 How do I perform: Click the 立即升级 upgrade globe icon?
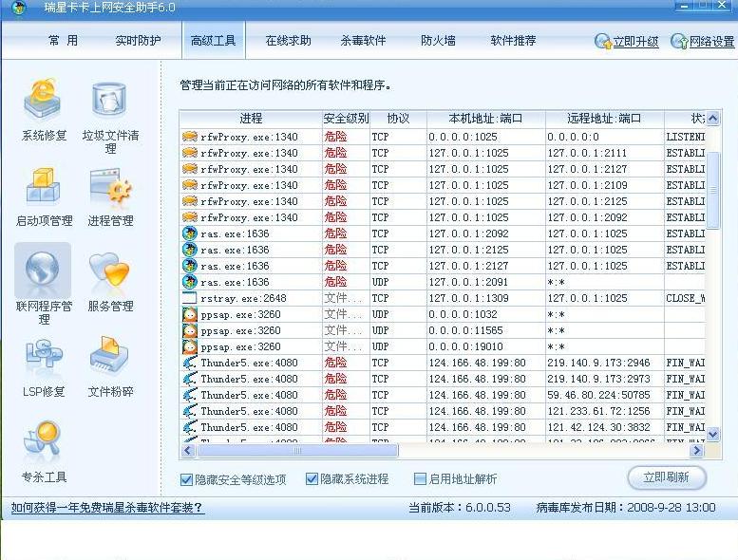coord(602,42)
